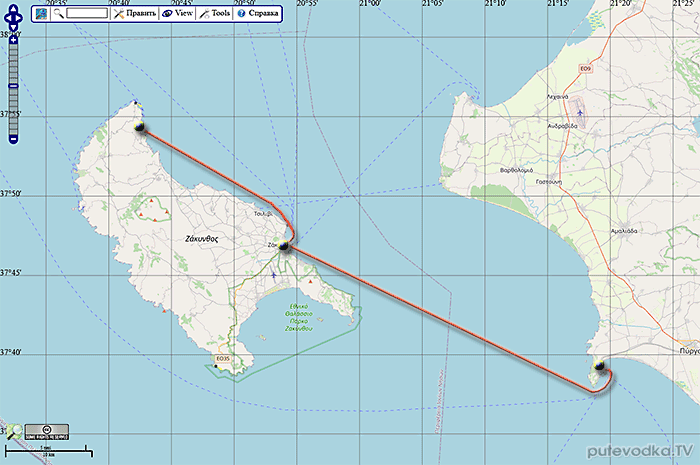Open the Creative Commons license badge
The image size is (700, 465).
(x=46, y=432)
